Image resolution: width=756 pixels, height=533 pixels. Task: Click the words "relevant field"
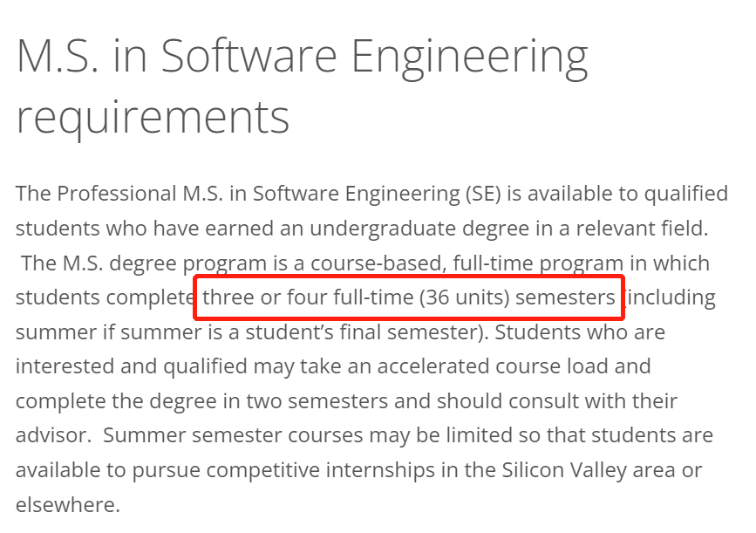[x=643, y=229]
